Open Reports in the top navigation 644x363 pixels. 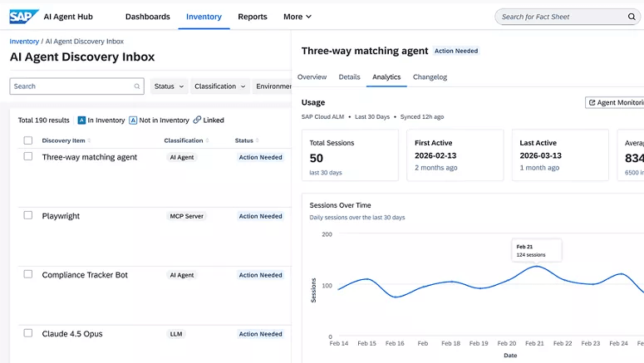coord(253,17)
